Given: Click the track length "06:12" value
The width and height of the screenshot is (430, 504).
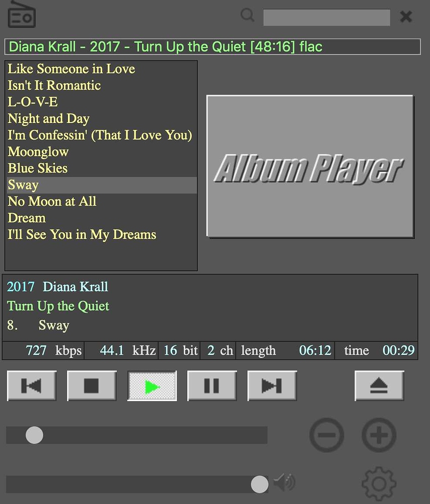Looking at the screenshot, I should [315, 350].
